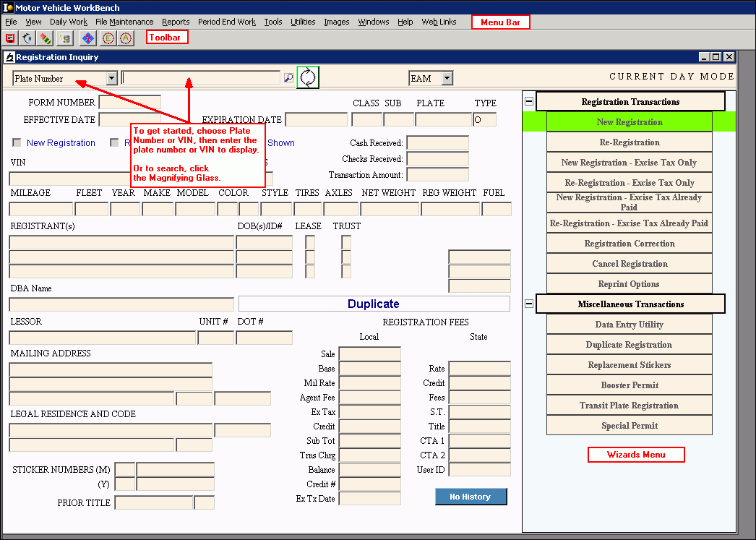Open the File menu
Image resolution: width=756 pixels, height=540 pixels.
(x=11, y=22)
